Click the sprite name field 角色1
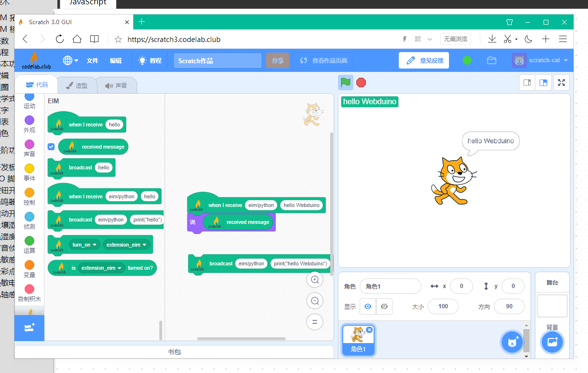This screenshot has width=588, height=373. pyautogui.click(x=391, y=286)
